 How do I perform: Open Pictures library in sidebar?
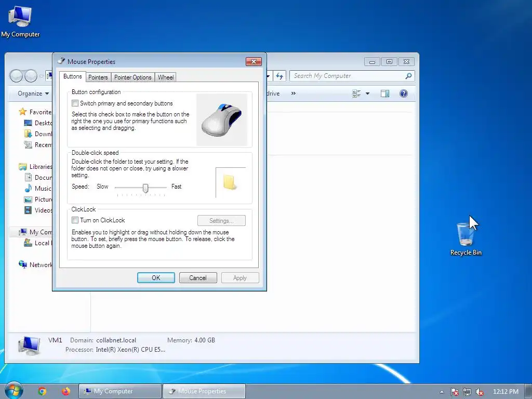[38, 199]
